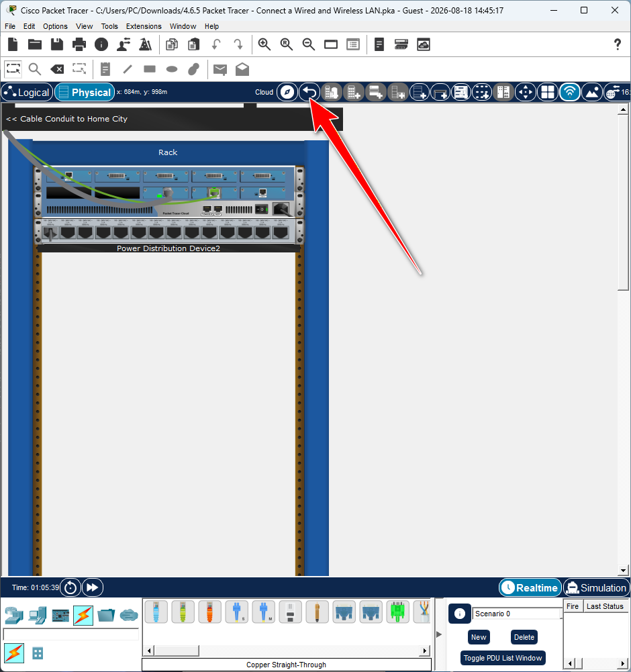Expand the PDU list panel arrow
This screenshot has height=672, width=631.
pyautogui.click(x=439, y=634)
